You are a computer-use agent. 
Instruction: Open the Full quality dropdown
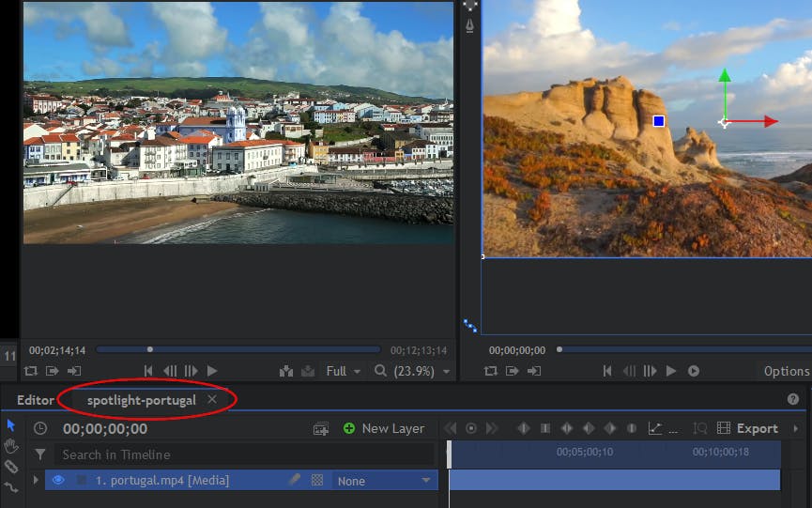tap(343, 371)
